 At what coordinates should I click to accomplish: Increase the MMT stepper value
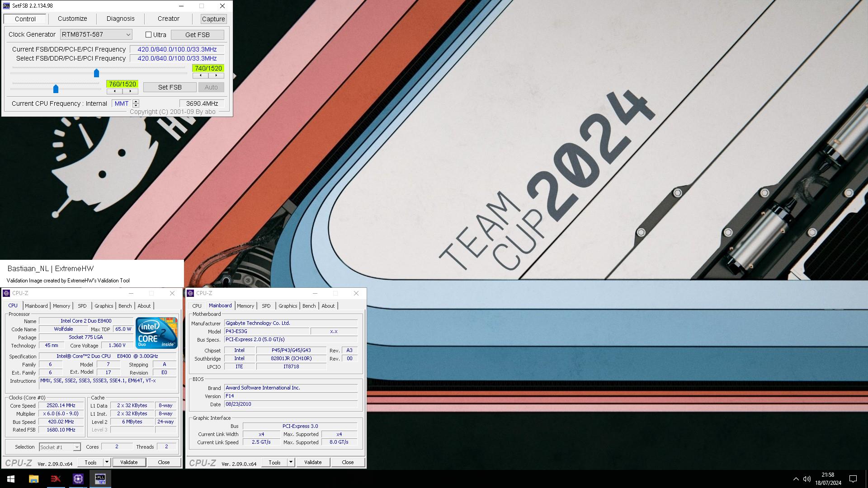[x=136, y=101]
